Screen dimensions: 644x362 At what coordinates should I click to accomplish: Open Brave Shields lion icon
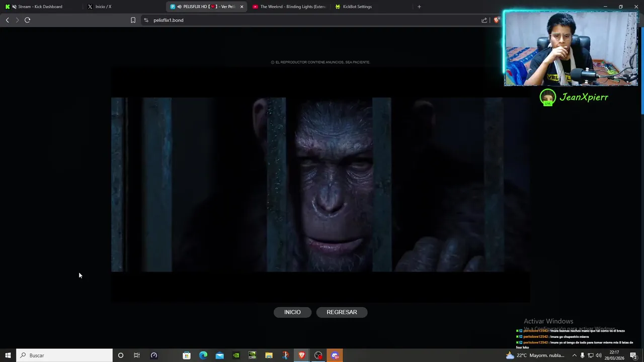pos(496,20)
